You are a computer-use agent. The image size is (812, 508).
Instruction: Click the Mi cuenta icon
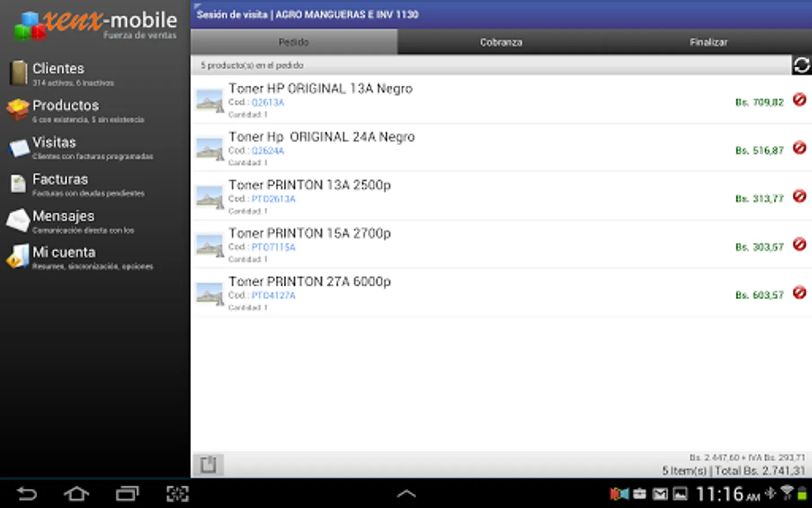click(18, 257)
